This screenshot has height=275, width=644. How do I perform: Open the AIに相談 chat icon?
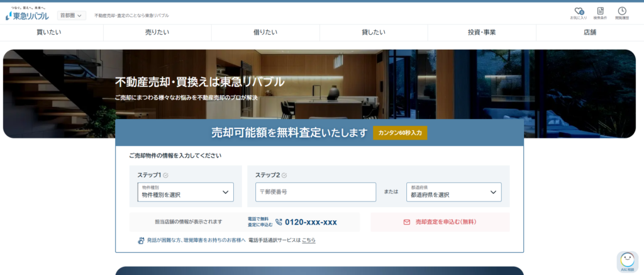[627, 261]
